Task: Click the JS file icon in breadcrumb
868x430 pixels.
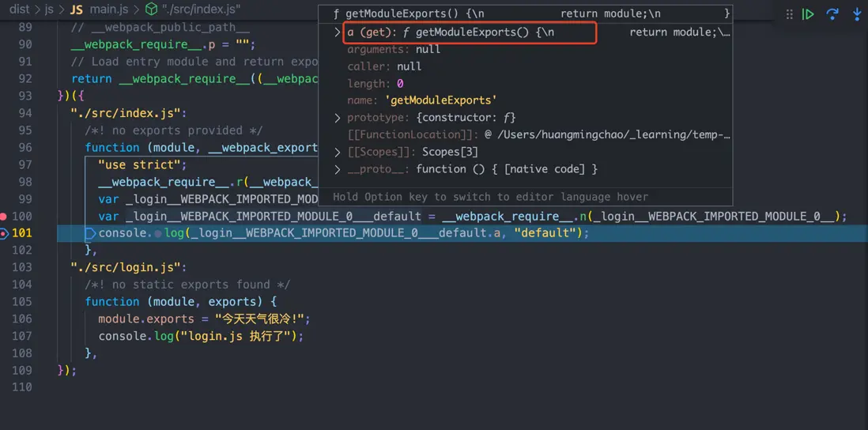Action: point(77,9)
